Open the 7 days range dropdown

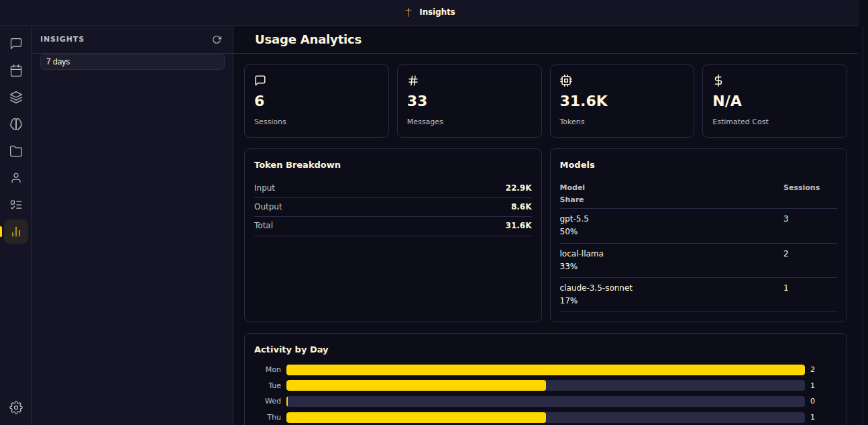pyautogui.click(x=132, y=62)
